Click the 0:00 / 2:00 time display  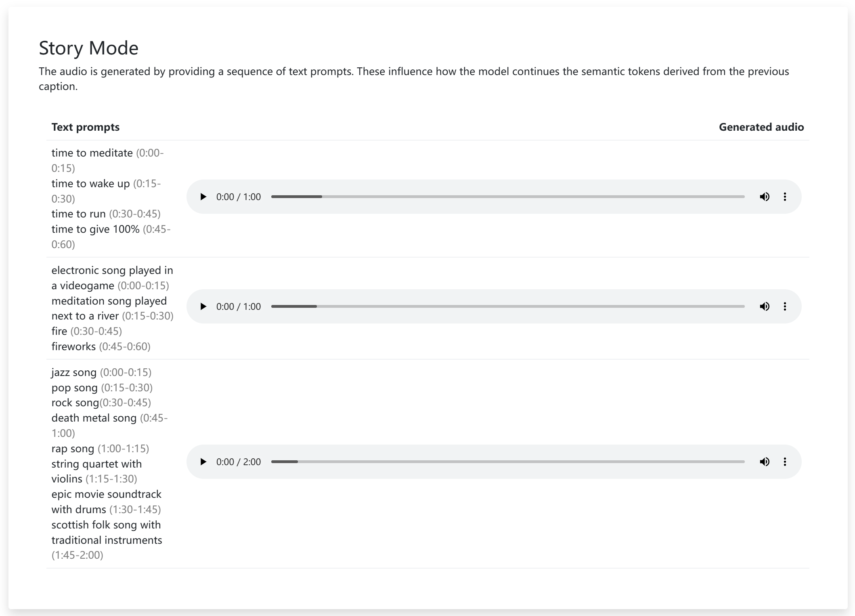point(238,462)
